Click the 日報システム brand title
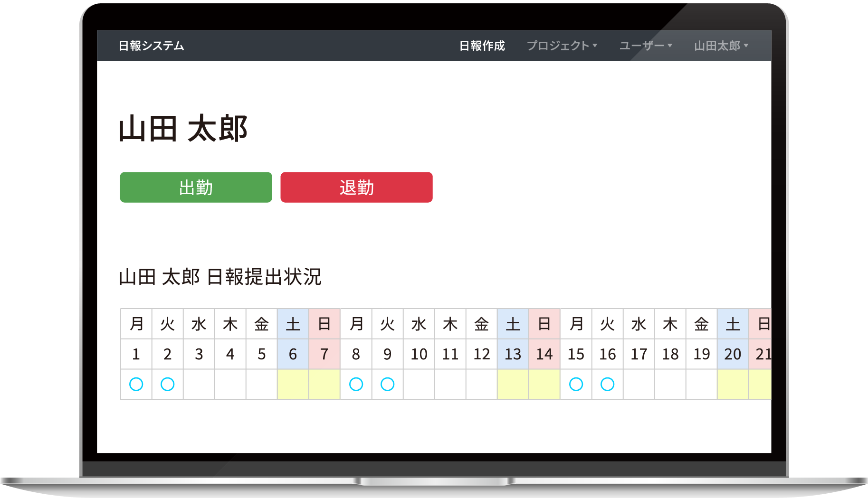 click(x=151, y=46)
